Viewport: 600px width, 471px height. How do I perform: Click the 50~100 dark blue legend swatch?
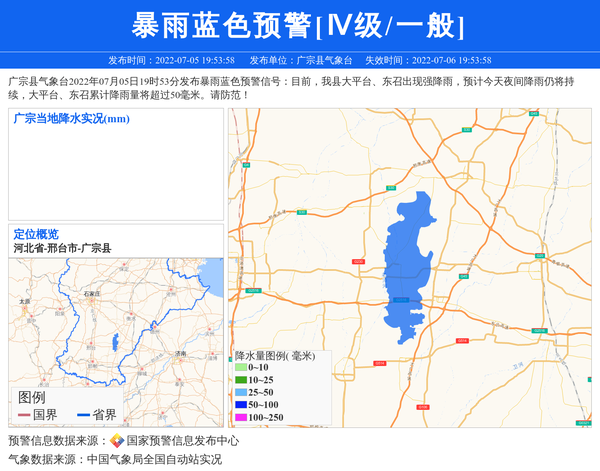tap(240, 405)
